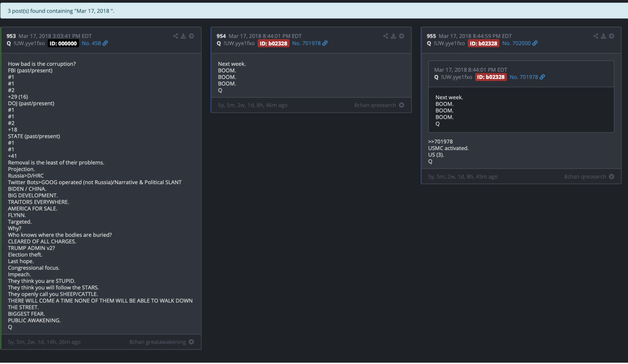Share post 955 via share icon

(596, 36)
